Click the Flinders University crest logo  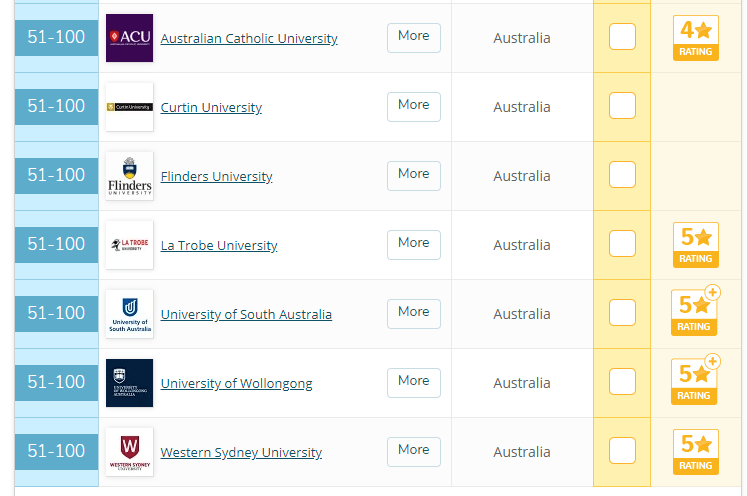(x=130, y=176)
